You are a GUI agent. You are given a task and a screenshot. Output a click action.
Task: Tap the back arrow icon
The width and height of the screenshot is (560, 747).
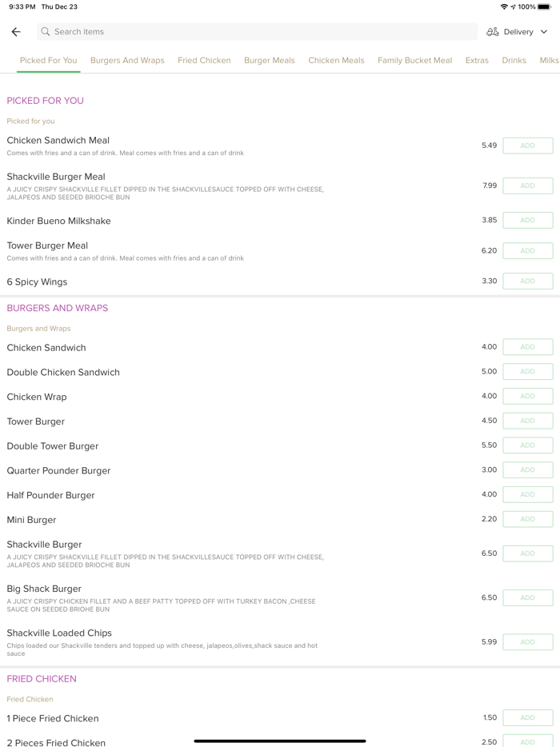point(16,32)
